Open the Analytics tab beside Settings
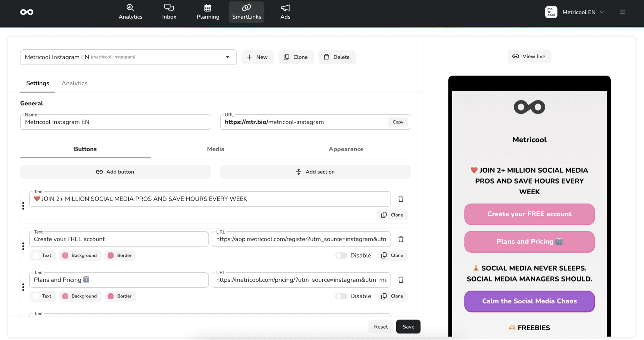This screenshot has height=340, width=644. (74, 83)
